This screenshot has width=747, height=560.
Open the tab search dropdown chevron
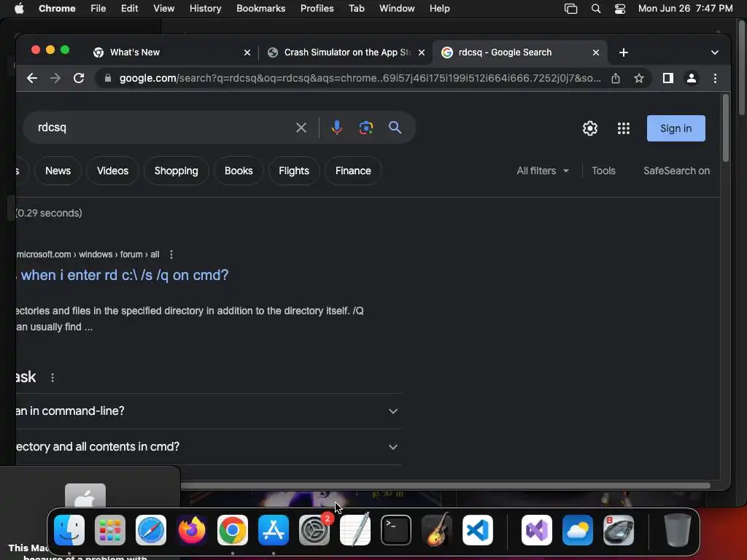[x=715, y=52]
